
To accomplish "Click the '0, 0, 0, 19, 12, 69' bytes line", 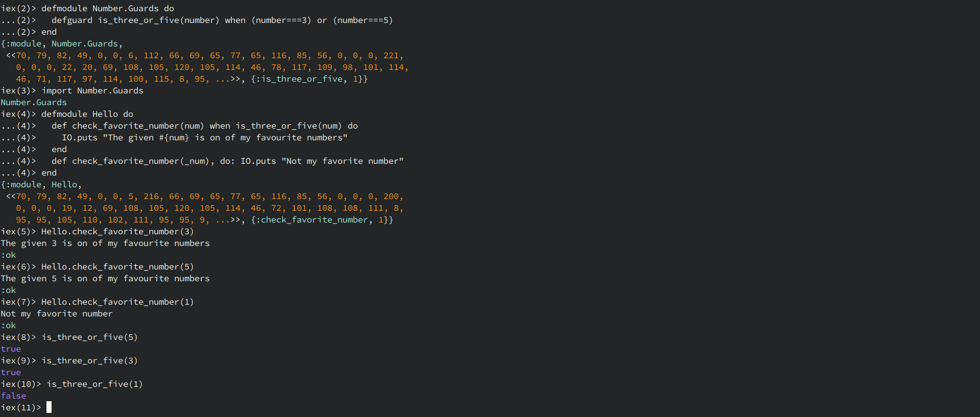I will pyautogui.click(x=210, y=208).
